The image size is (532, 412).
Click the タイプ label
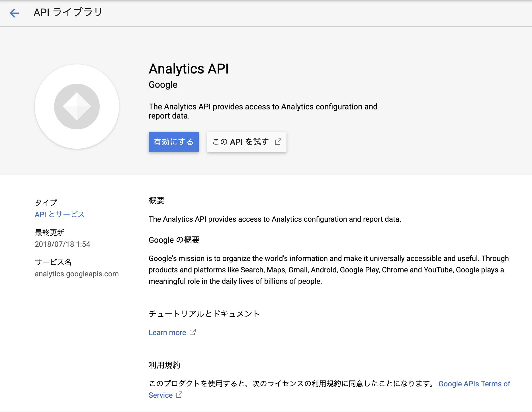[46, 203]
